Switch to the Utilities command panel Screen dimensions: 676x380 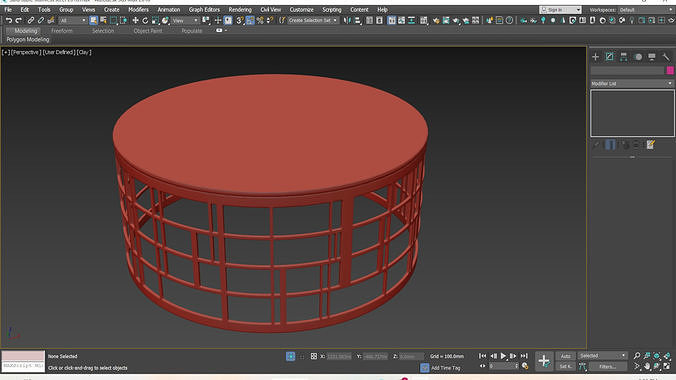(x=666, y=57)
